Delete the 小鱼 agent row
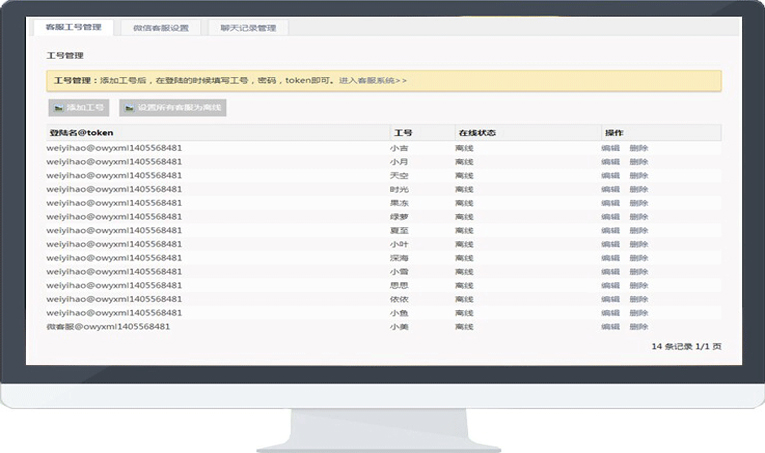 (x=639, y=313)
